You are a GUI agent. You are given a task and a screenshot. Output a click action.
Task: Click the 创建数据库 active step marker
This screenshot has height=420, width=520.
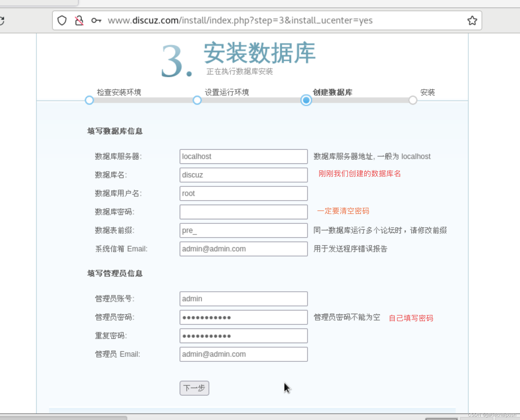tap(306, 100)
